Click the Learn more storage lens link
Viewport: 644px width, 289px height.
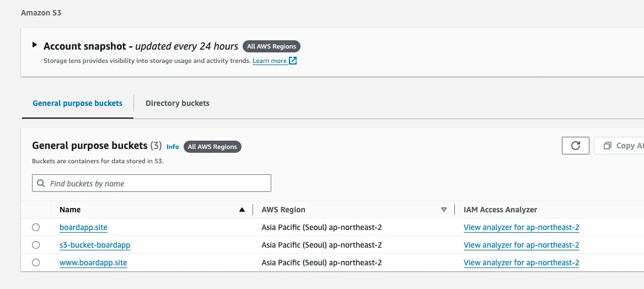pyautogui.click(x=269, y=61)
